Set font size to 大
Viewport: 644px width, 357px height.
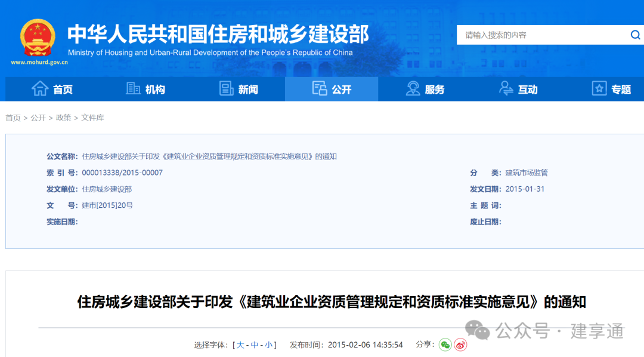(240, 345)
